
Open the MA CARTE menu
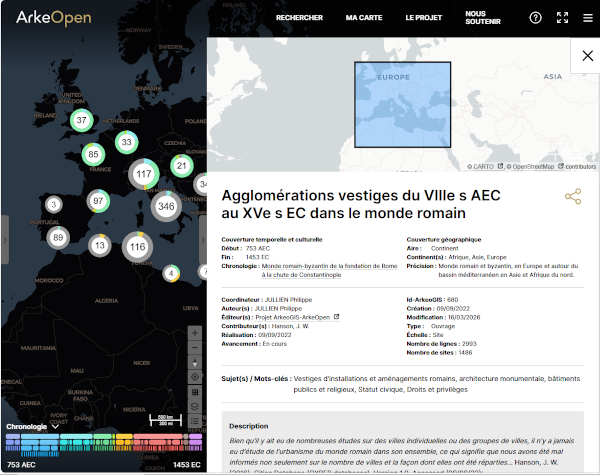[x=363, y=18]
